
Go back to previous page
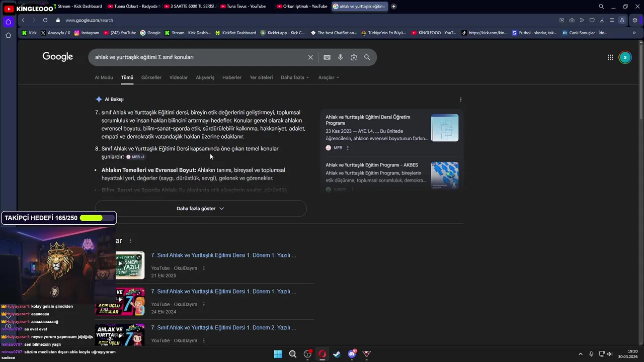coord(23,20)
